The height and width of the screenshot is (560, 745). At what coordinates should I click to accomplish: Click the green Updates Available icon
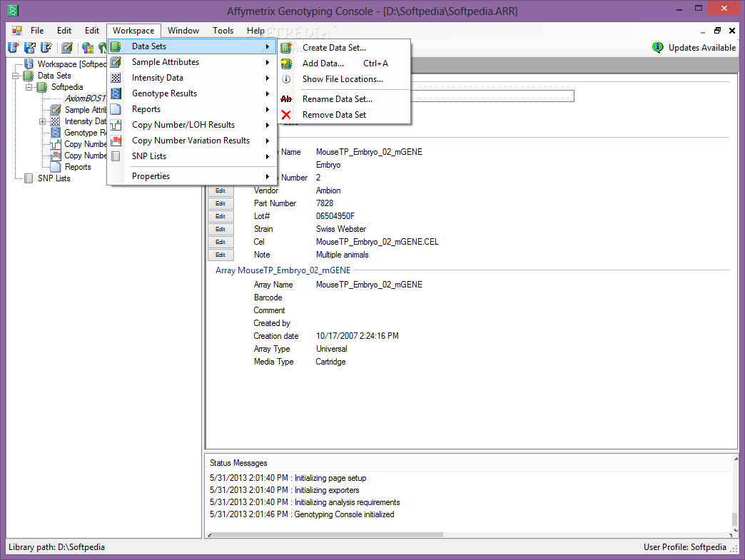click(657, 48)
